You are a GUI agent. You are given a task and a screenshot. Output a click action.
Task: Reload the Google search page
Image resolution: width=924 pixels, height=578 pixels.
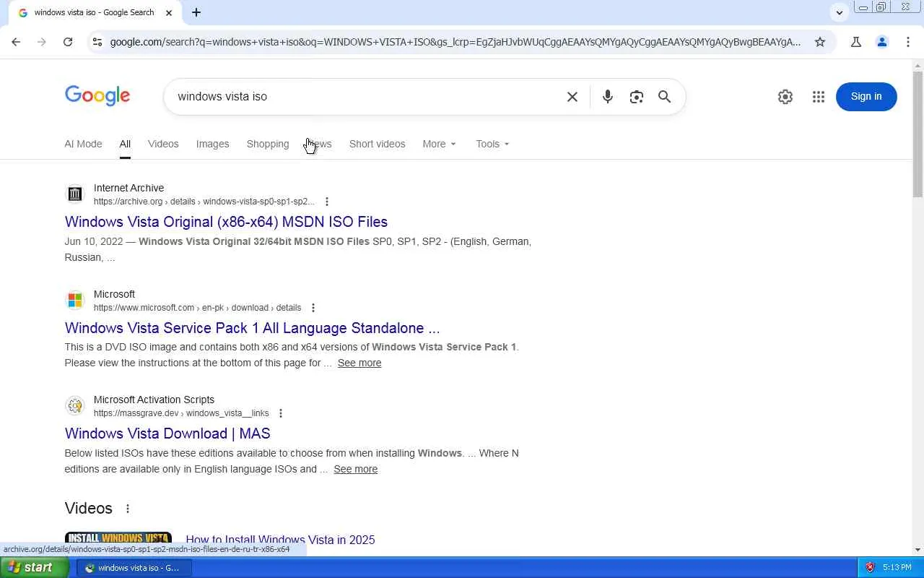click(x=68, y=42)
